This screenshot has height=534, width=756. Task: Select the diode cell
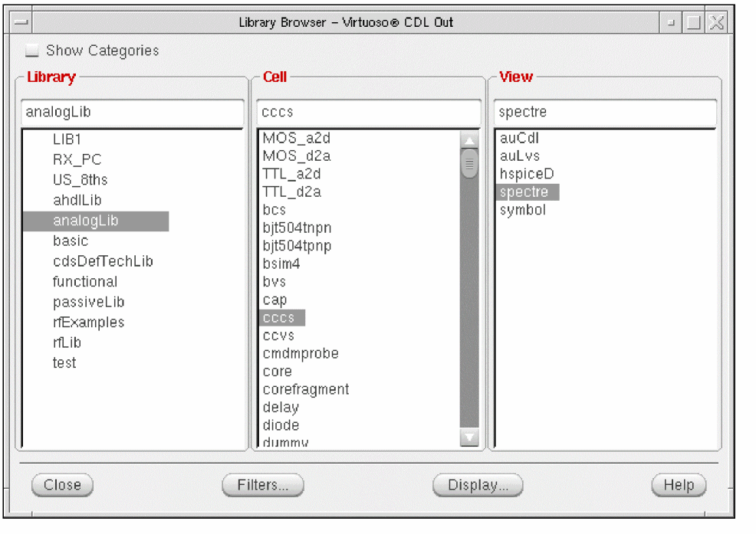(x=281, y=425)
